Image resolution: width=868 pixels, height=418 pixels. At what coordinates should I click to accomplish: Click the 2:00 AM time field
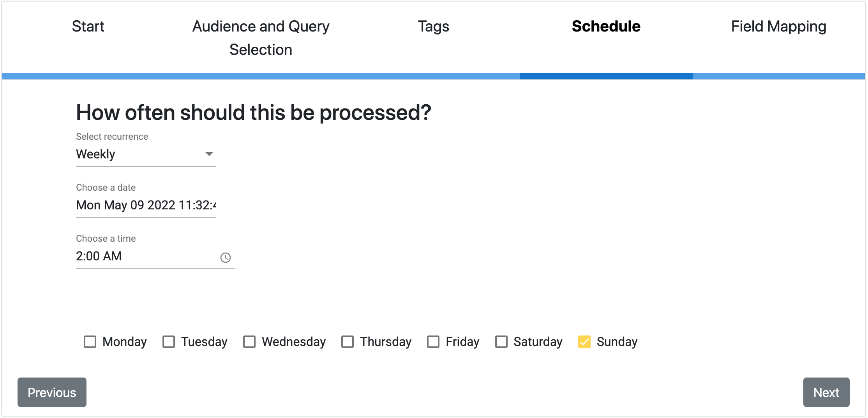pyautogui.click(x=155, y=256)
